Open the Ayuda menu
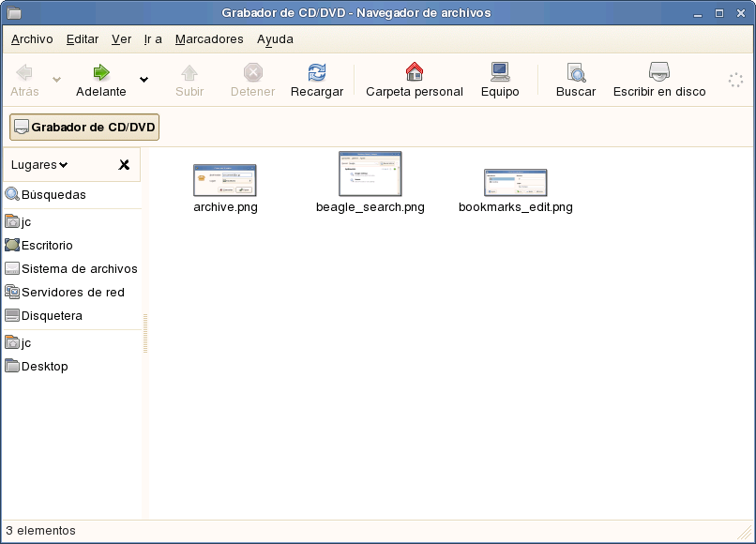 pyautogui.click(x=275, y=39)
